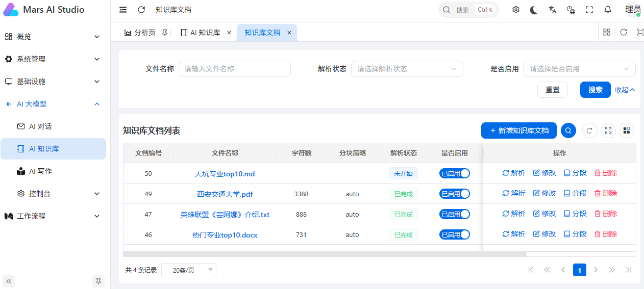Click the blue round search icon in table toolbar

click(568, 130)
